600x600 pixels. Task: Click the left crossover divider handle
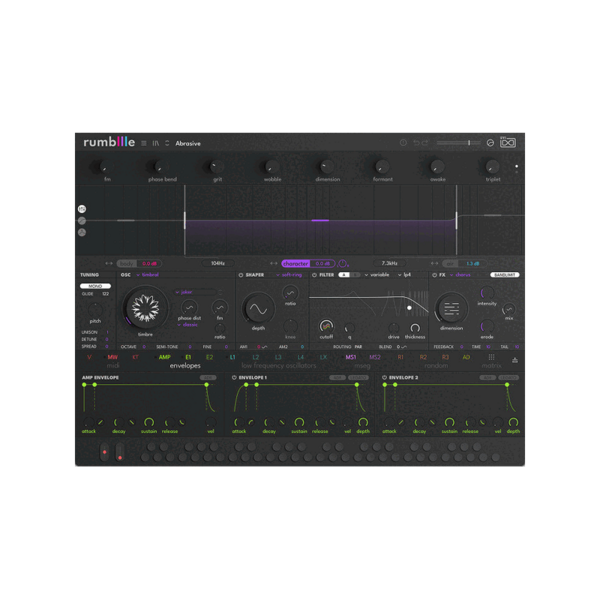point(185,220)
